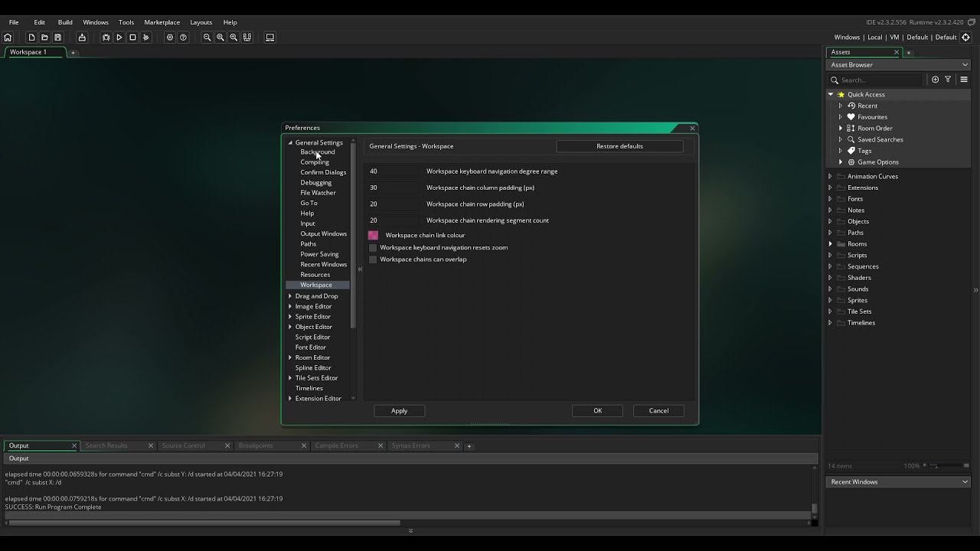Expand the Sprites asset folder
980x551 pixels.
tap(831, 300)
